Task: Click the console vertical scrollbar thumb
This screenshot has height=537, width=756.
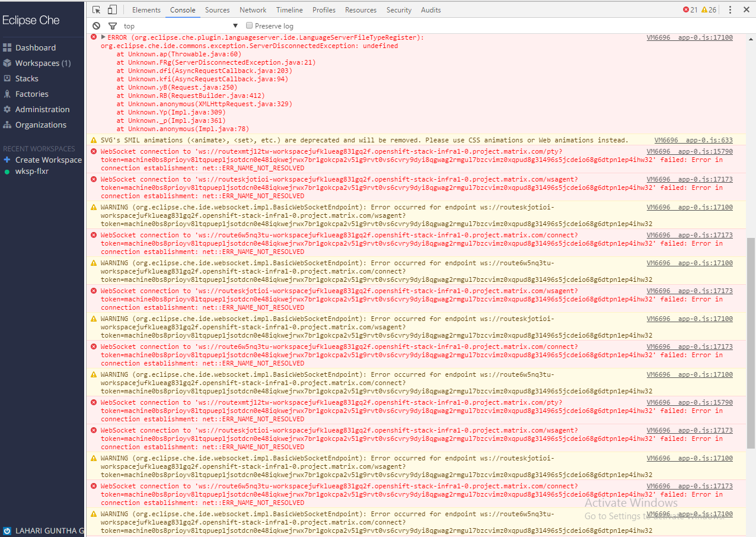Action: click(x=751, y=342)
